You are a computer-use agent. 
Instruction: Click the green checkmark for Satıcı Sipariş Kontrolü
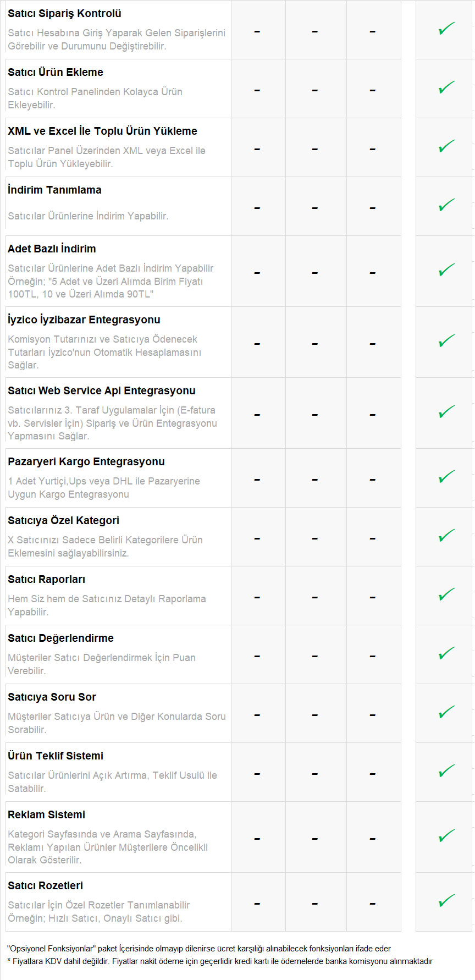click(446, 29)
